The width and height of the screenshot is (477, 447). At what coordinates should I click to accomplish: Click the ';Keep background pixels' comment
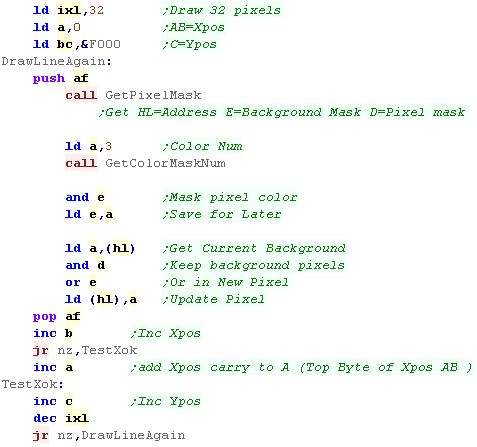[254, 266]
